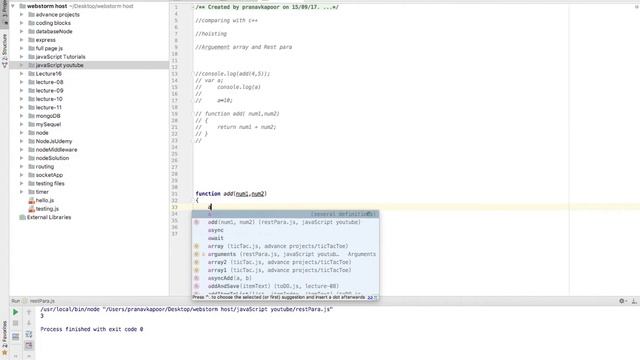Click the Run tool window label
The width and height of the screenshot is (640, 360).
(16, 301)
